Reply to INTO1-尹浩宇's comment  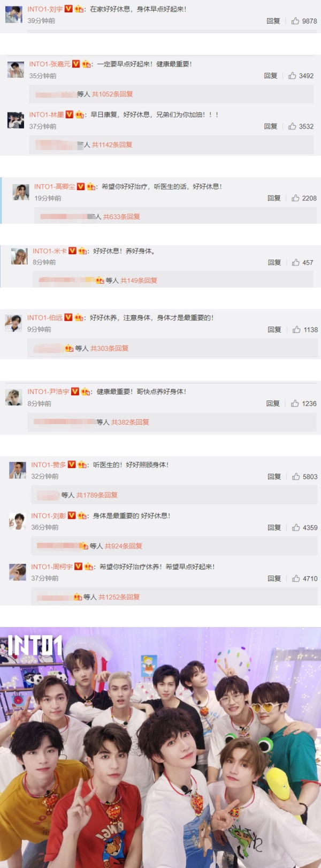[x=273, y=404]
